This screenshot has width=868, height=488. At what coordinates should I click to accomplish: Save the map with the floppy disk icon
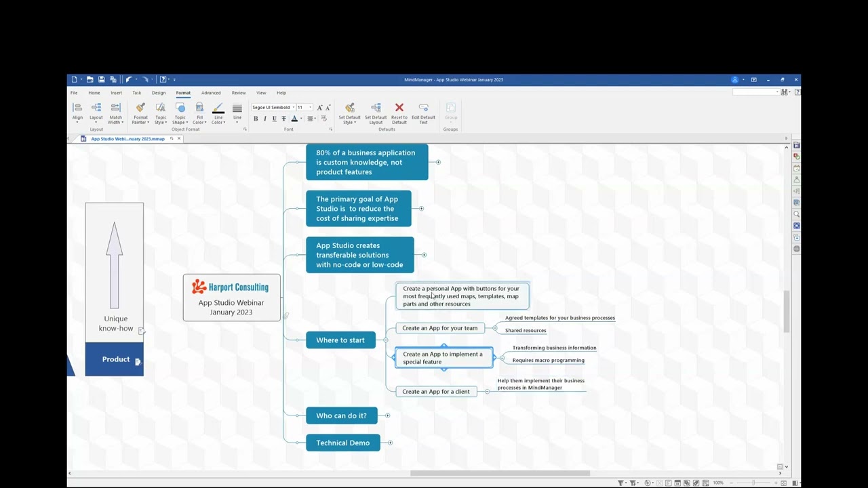101,79
